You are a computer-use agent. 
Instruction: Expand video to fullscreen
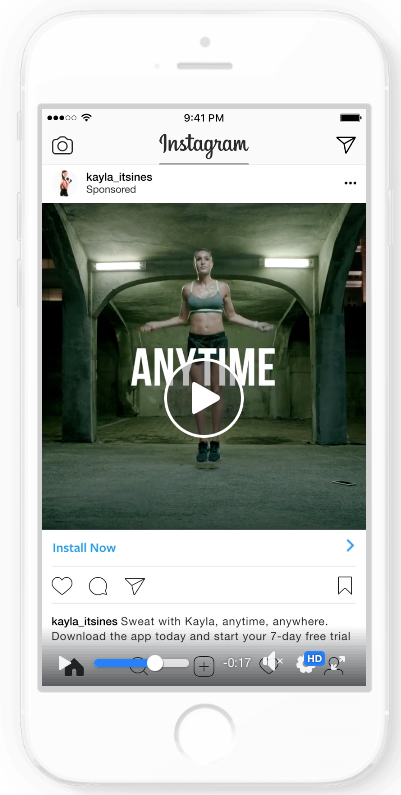tap(336, 664)
